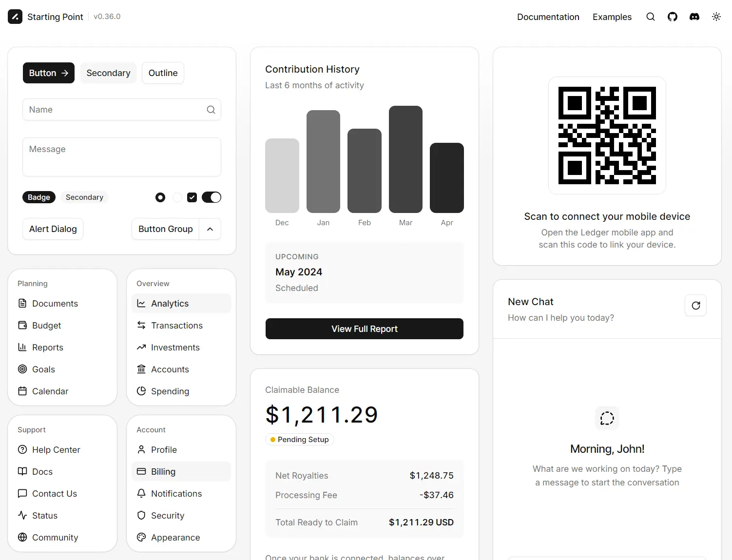Click the '$1,211.29 USD' total value
The height and width of the screenshot is (560, 732).
[421, 522]
